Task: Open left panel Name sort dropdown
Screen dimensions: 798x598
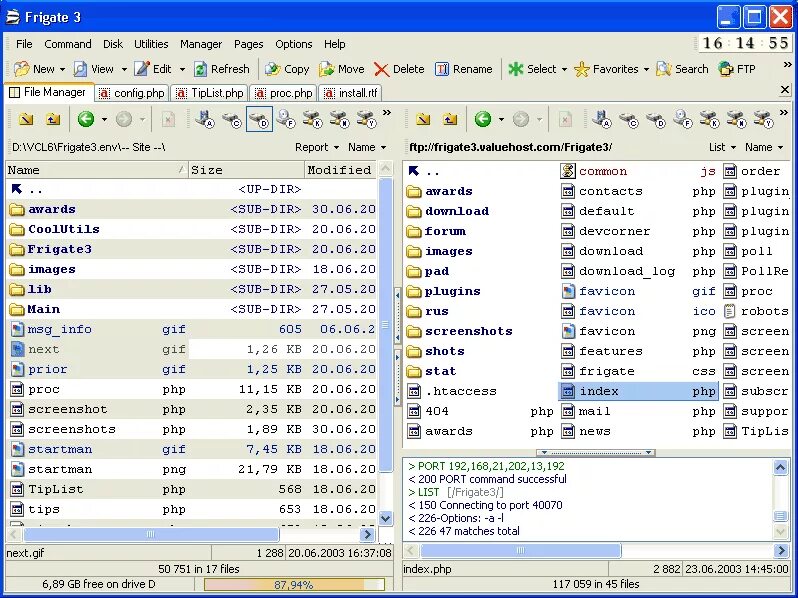Action: 367,148
